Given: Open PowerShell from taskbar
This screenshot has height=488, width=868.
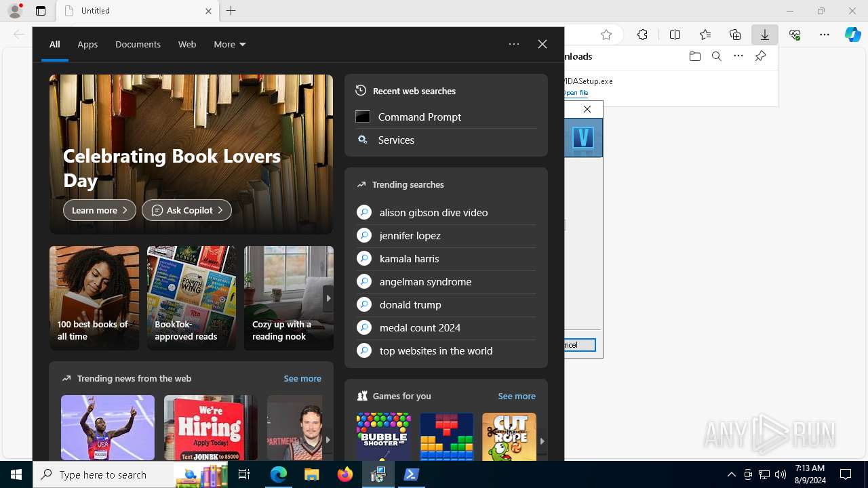Looking at the screenshot, I should 411,474.
